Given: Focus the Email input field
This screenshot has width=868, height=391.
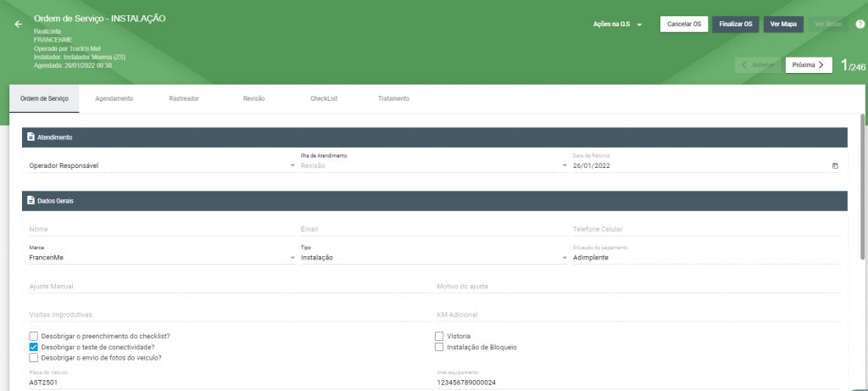Looking at the screenshot, I should coord(434,229).
